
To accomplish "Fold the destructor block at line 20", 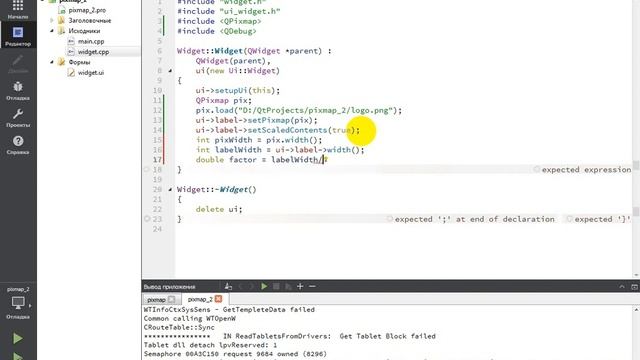I will (x=170, y=189).
